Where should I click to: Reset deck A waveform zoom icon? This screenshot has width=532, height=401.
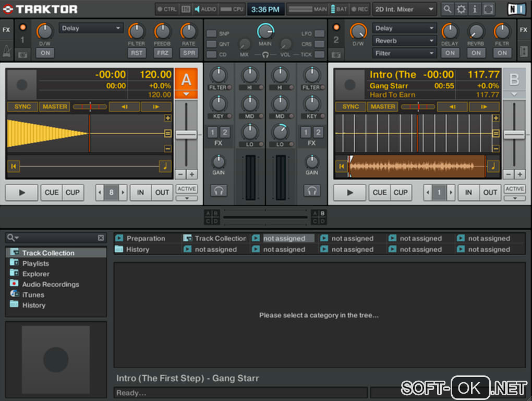click(x=167, y=133)
